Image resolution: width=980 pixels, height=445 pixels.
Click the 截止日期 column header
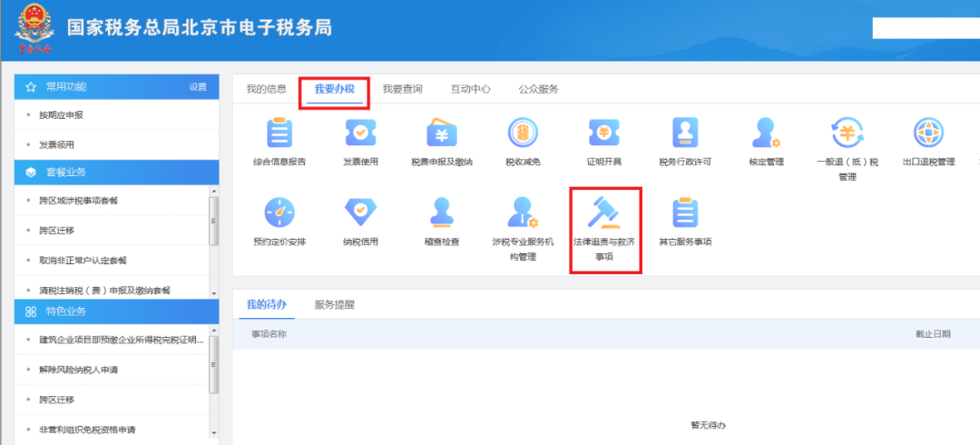[933, 334]
